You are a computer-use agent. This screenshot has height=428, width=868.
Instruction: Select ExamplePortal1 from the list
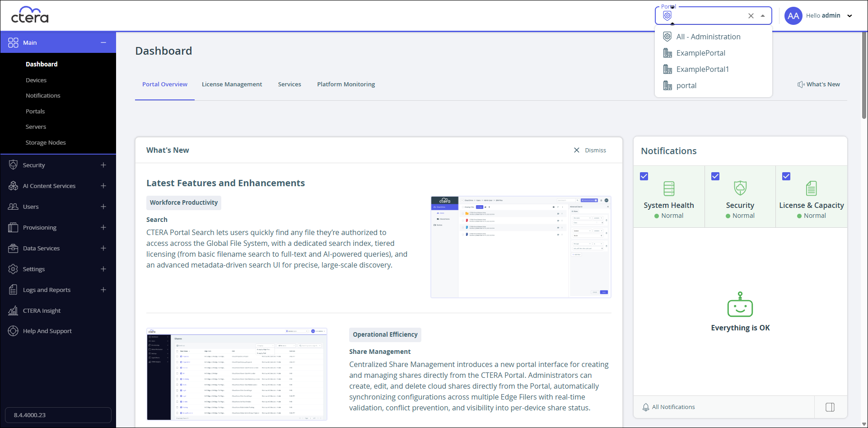point(714,69)
